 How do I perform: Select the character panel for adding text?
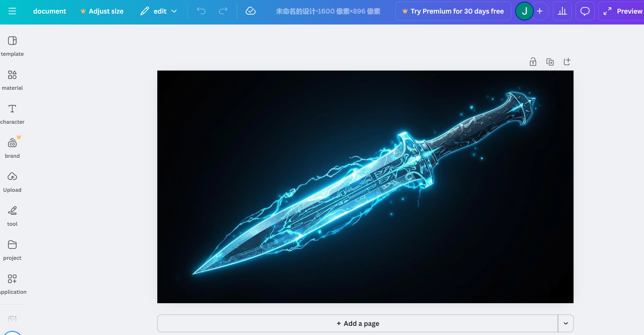coord(12,114)
